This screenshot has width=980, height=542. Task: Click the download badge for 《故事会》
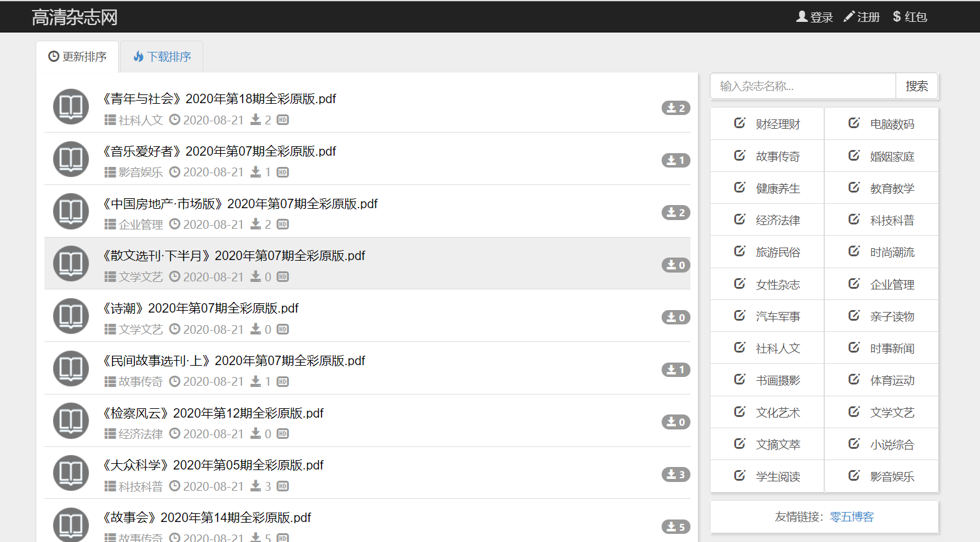[675, 527]
